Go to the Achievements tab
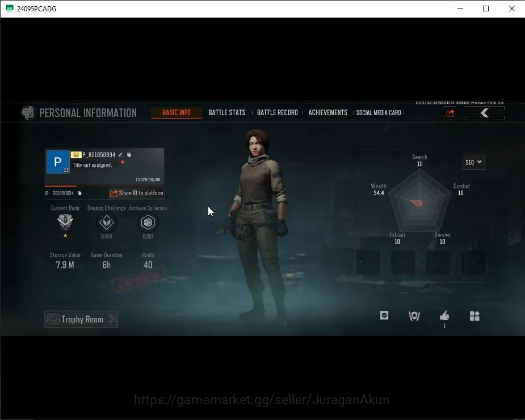 tap(328, 112)
